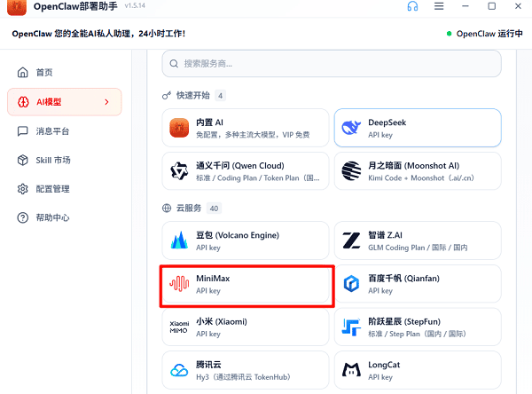Select 豆包 (Volcano Engine) provider
Viewport: 532px width, 394px height.
tap(246, 240)
